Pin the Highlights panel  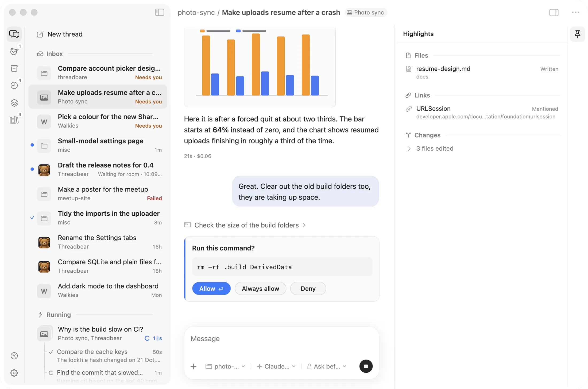pyautogui.click(x=578, y=34)
